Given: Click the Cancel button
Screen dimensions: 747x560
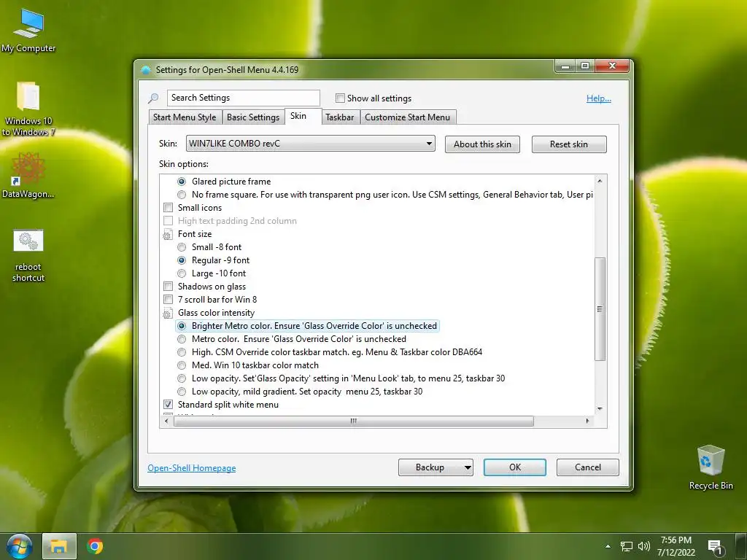Looking at the screenshot, I should [x=587, y=467].
